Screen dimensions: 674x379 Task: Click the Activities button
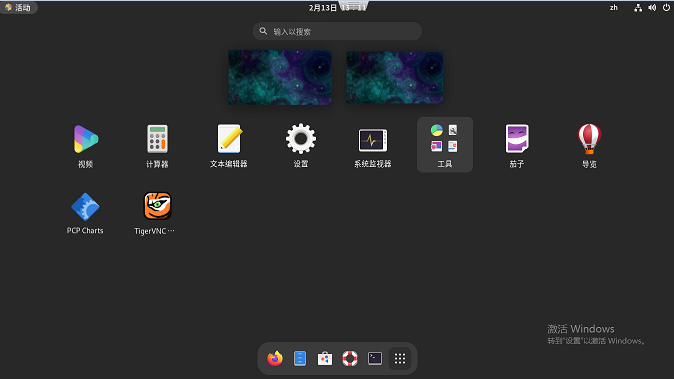point(19,8)
